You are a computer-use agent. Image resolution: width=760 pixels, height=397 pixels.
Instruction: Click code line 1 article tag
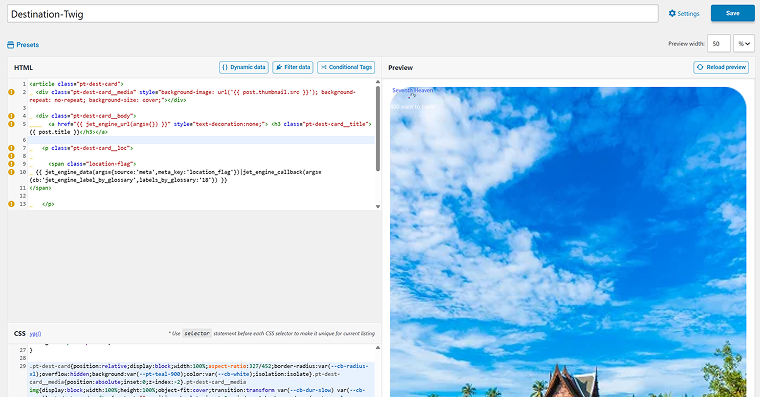tap(76, 84)
